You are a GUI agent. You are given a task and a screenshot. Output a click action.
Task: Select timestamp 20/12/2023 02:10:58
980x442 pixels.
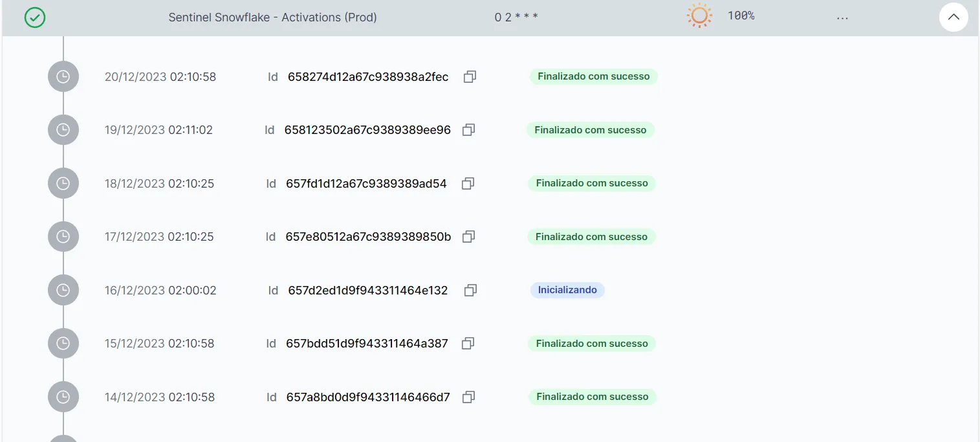click(160, 76)
